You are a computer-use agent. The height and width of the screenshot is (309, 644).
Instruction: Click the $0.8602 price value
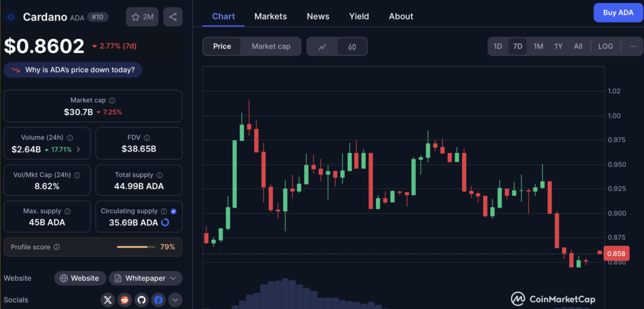tap(44, 46)
